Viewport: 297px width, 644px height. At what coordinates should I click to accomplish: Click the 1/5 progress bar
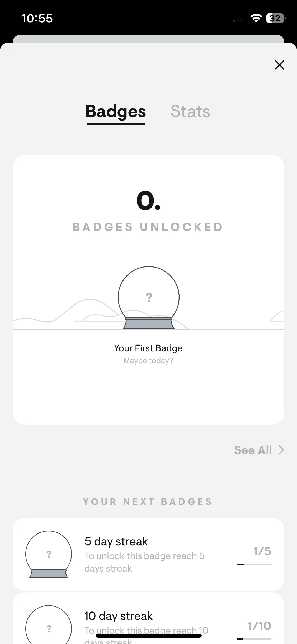(254, 564)
